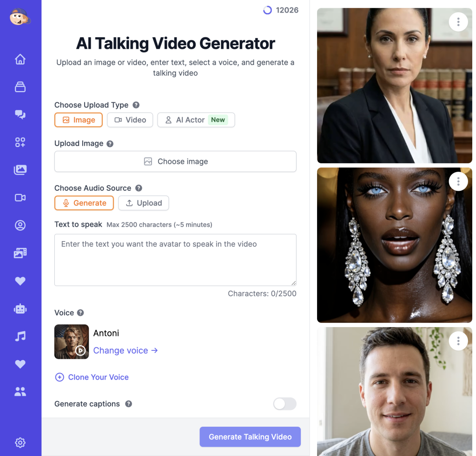Click help icon next to Voice label
Viewport: 476px width, 456px height.
[x=80, y=313]
